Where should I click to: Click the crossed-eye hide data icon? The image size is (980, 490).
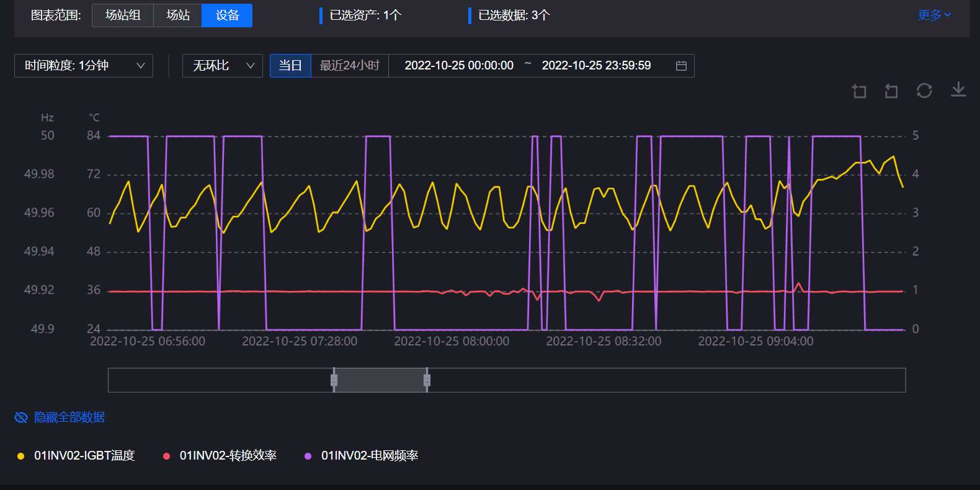[21, 417]
